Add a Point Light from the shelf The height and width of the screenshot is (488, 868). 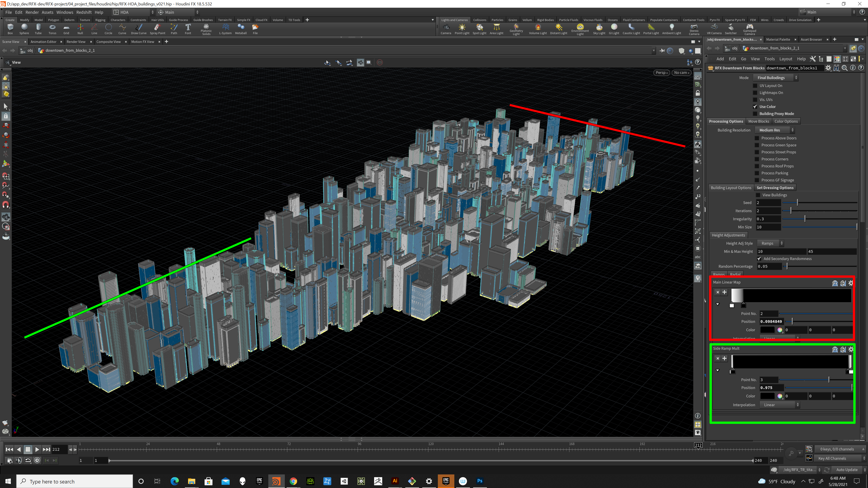pos(462,29)
